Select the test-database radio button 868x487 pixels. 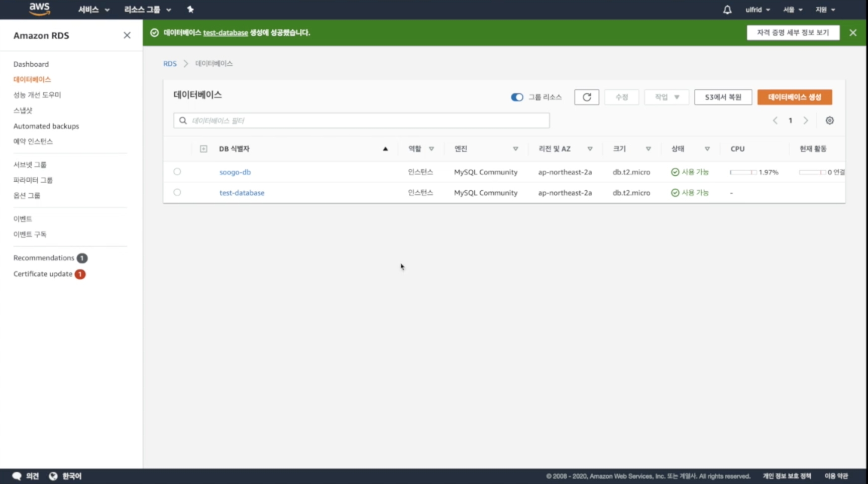[x=177, y=192]
